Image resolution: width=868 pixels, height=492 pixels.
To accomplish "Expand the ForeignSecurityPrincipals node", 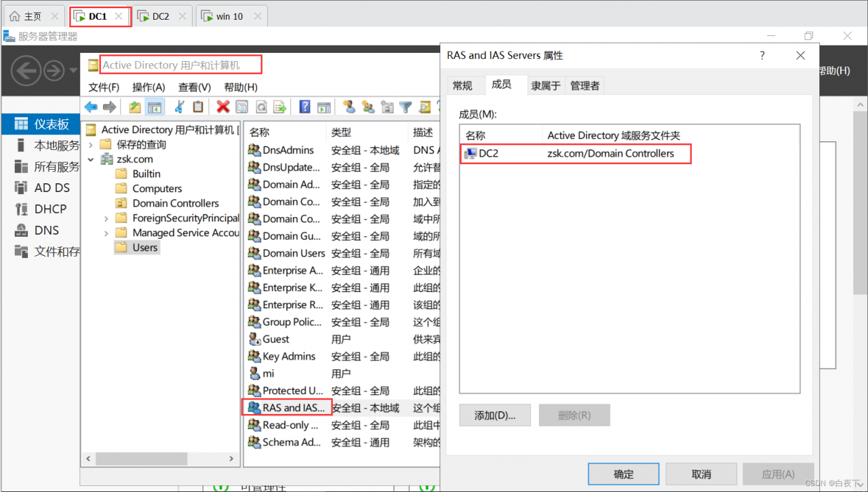I will coord(106,219).
